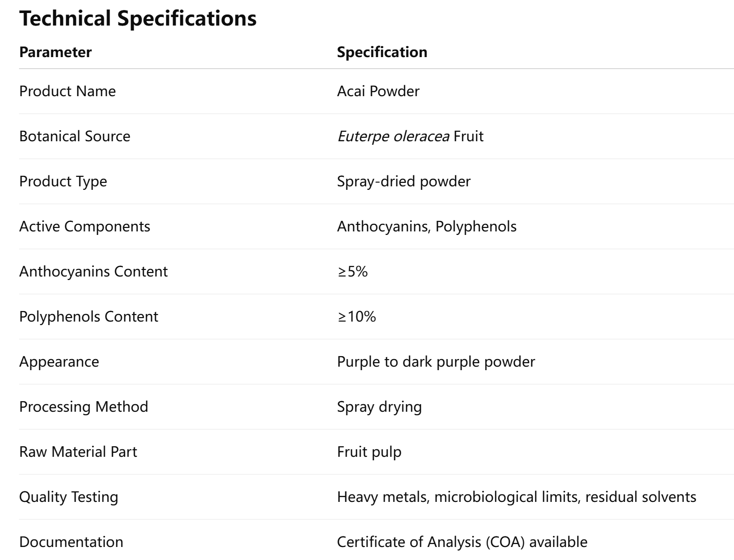Click the Specification column header

382,52
